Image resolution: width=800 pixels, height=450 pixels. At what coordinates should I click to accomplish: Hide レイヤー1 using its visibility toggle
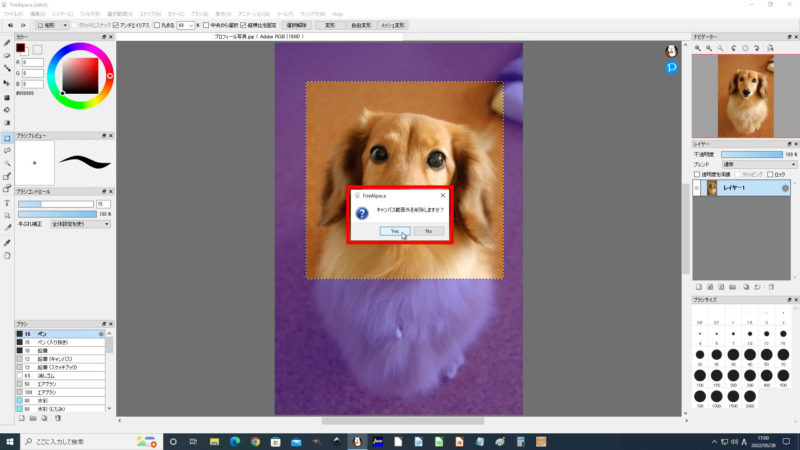point(697,188)
